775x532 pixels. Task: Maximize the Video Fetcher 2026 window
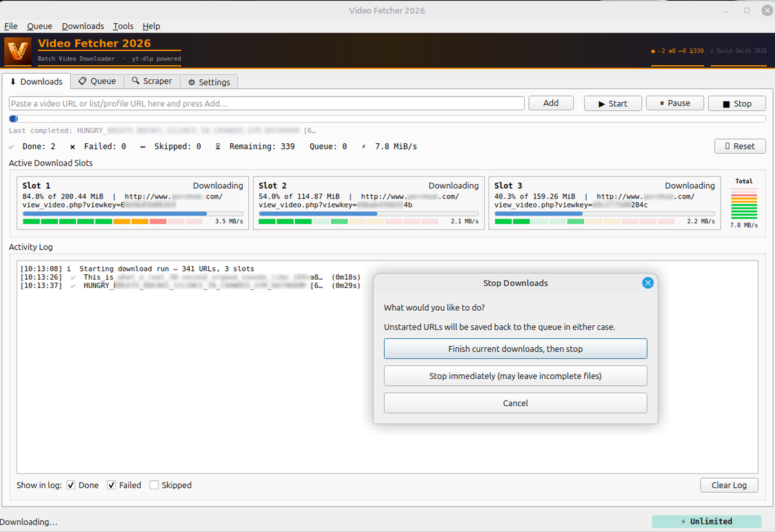[x=747, y=10]
